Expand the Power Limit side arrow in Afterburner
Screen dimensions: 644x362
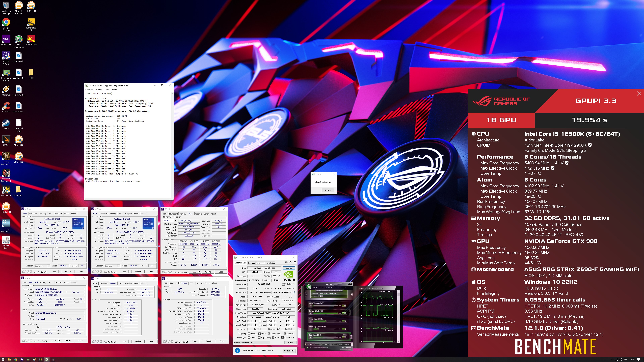[x=350, y=313]
